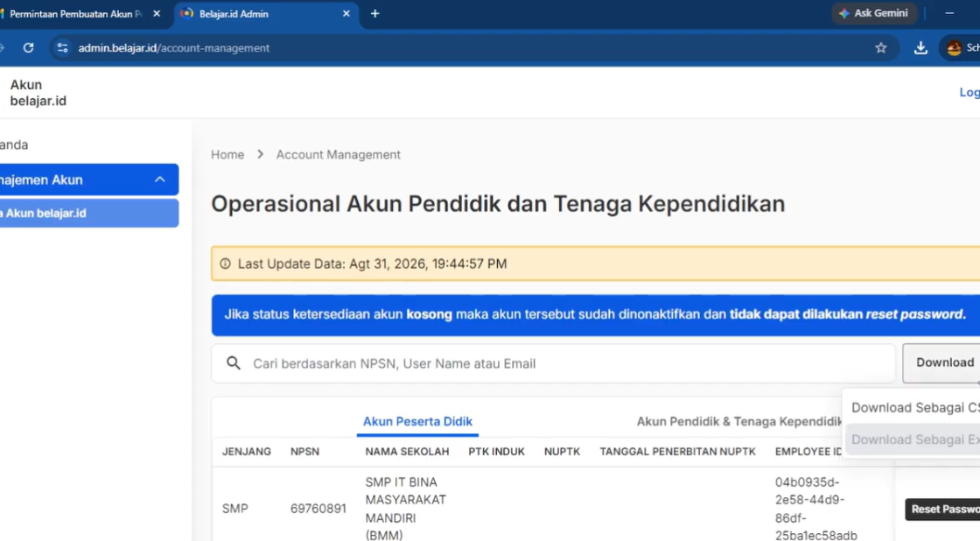Click the EMPLOYEE ID column header
Image resolution: width=980 pixels, height=541 pixels.
[x=808, y=452]
